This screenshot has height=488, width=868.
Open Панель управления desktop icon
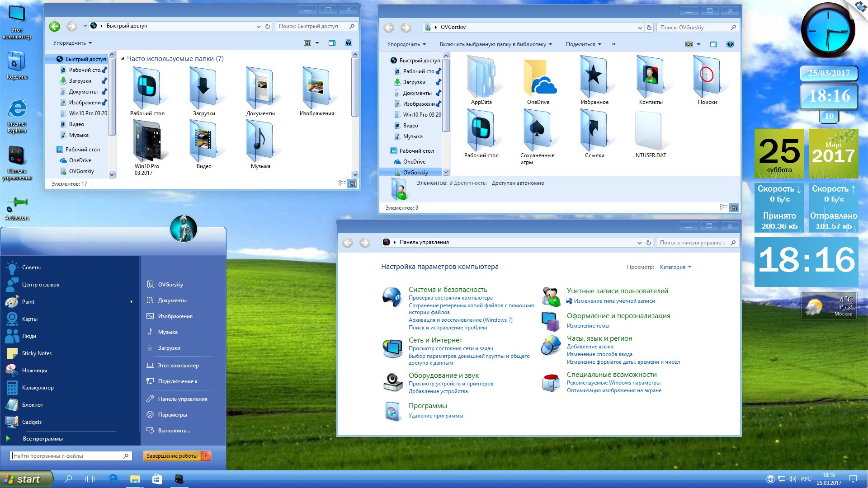tap(17, 164)
